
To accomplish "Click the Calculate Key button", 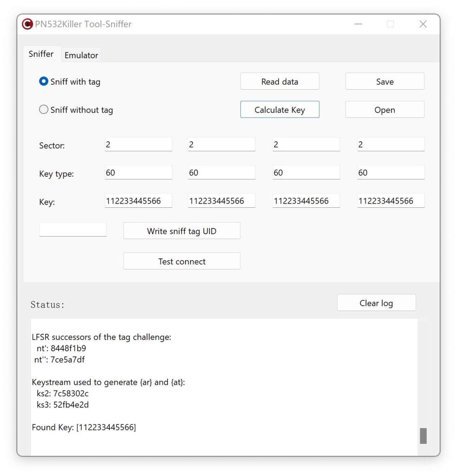I will click(280, 110).
